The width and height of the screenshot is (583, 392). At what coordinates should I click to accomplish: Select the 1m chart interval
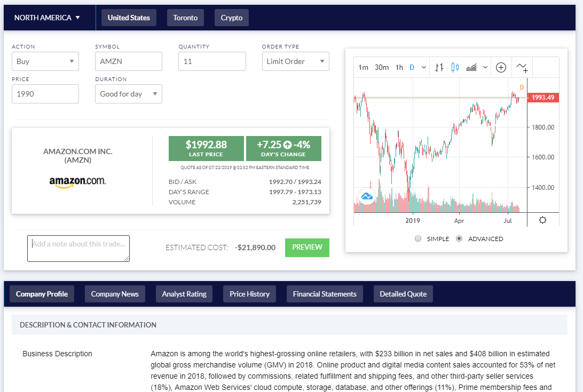click(363, 67)
